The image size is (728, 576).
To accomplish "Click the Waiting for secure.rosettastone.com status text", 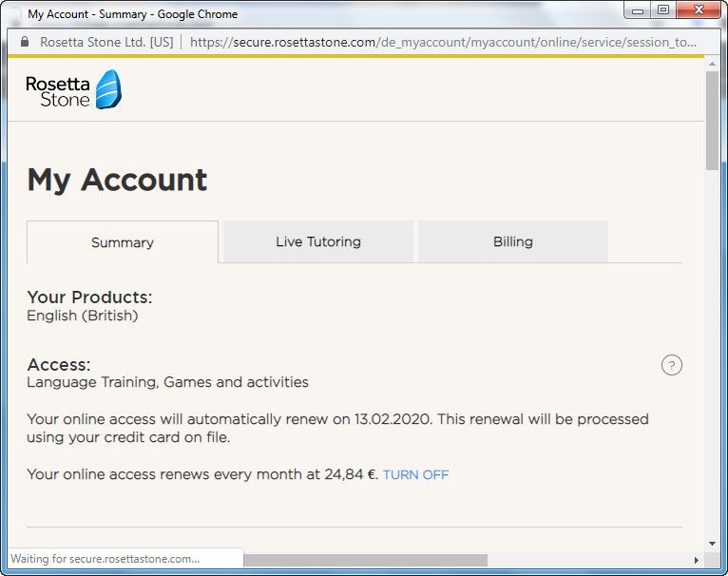I will coord(105,559).
